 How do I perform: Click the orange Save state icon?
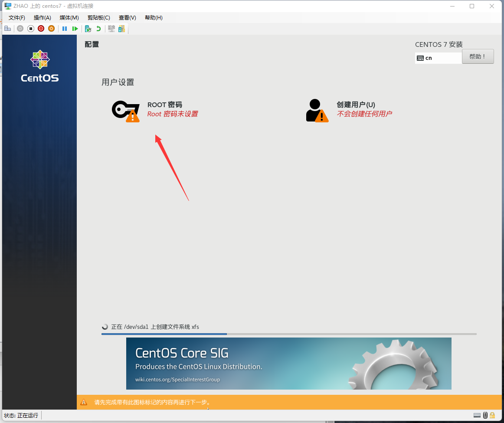point(51,29)
